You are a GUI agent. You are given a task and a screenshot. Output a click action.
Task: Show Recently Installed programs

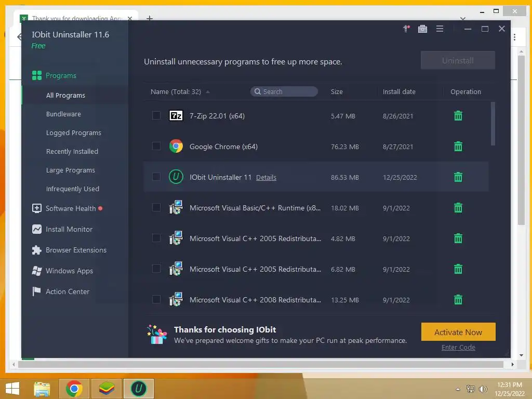[x=72, y=151]
